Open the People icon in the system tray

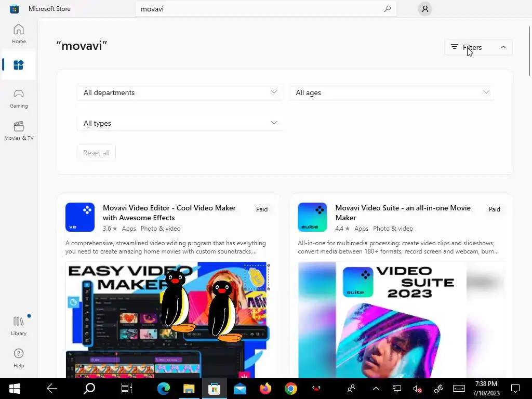point(351,389)
